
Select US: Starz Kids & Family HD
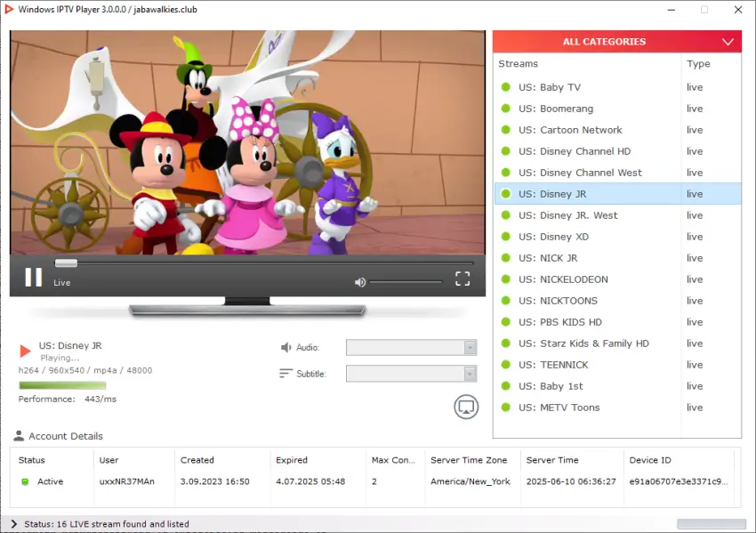pyautogui.click(x=617, y=343)
